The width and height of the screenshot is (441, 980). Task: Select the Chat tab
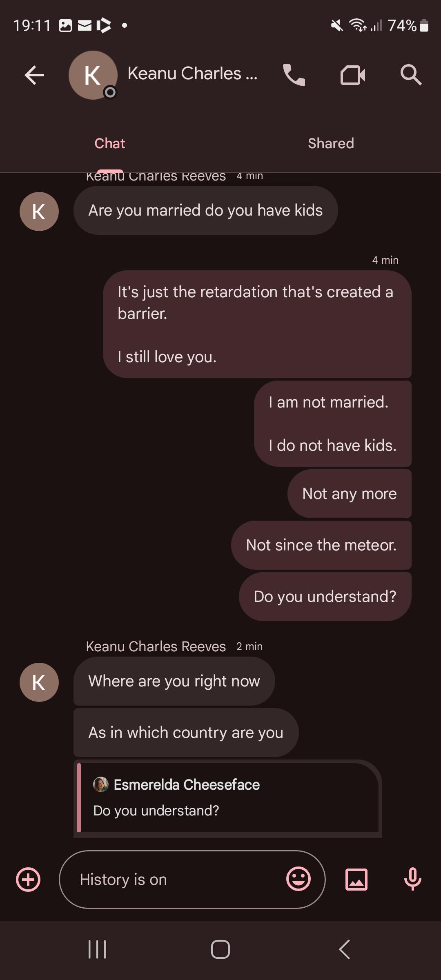109,143
